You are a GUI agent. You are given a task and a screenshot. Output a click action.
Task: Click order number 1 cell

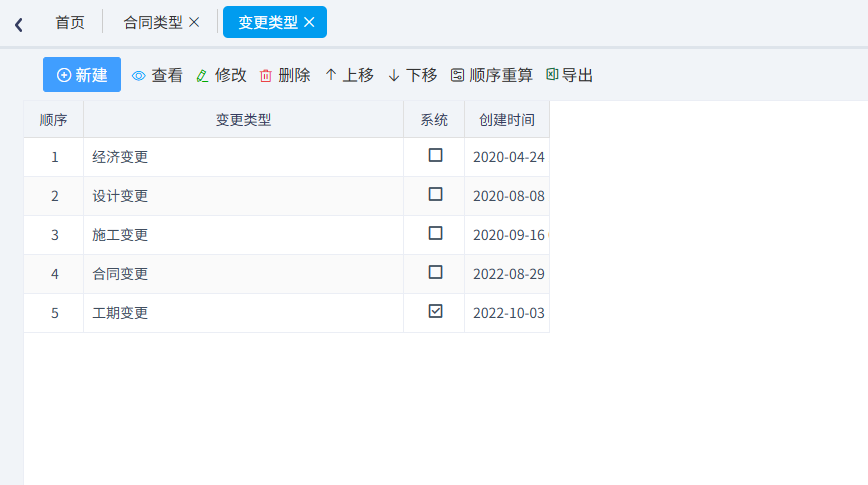(54, 157)
